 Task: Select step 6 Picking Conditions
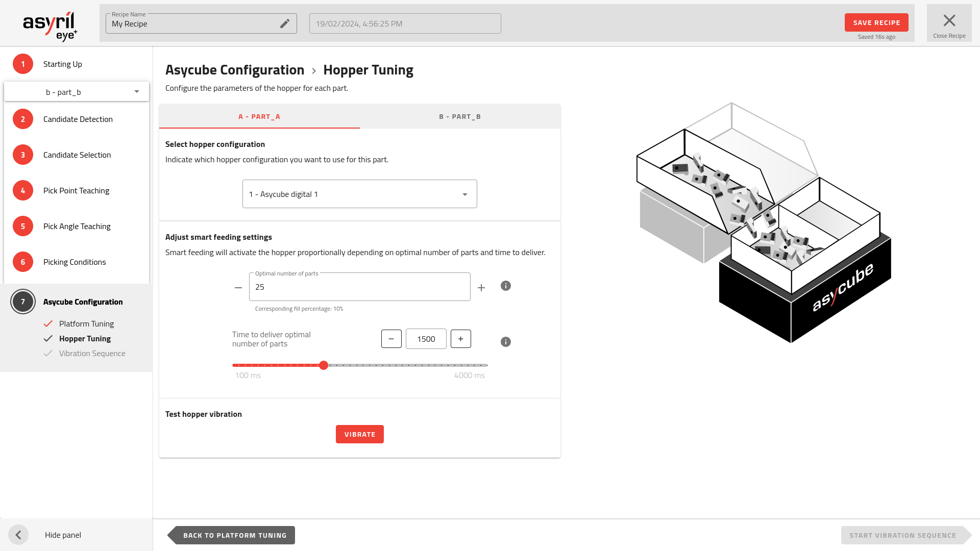pyautogui.click(x=75, y=262)
